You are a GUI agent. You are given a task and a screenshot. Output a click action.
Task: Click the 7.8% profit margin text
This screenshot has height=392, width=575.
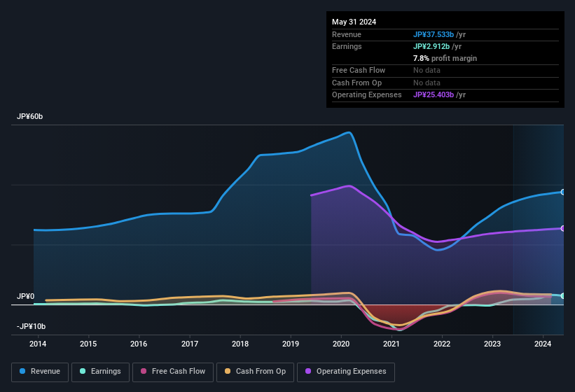pos(445,58)
